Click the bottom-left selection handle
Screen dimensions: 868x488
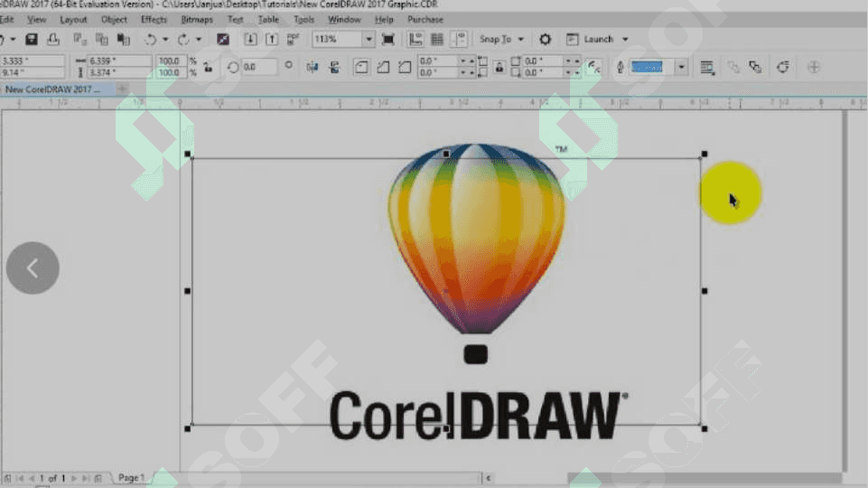[x=188, y=428]
